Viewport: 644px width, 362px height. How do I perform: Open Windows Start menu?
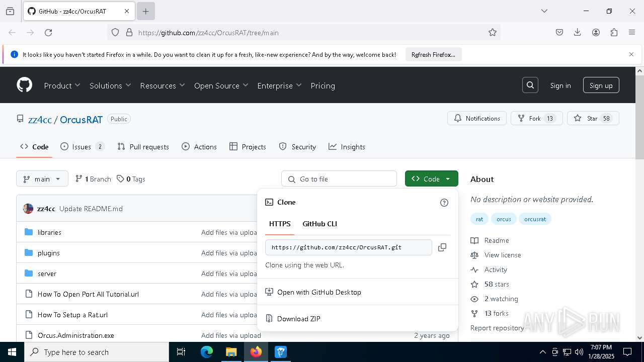12,352
